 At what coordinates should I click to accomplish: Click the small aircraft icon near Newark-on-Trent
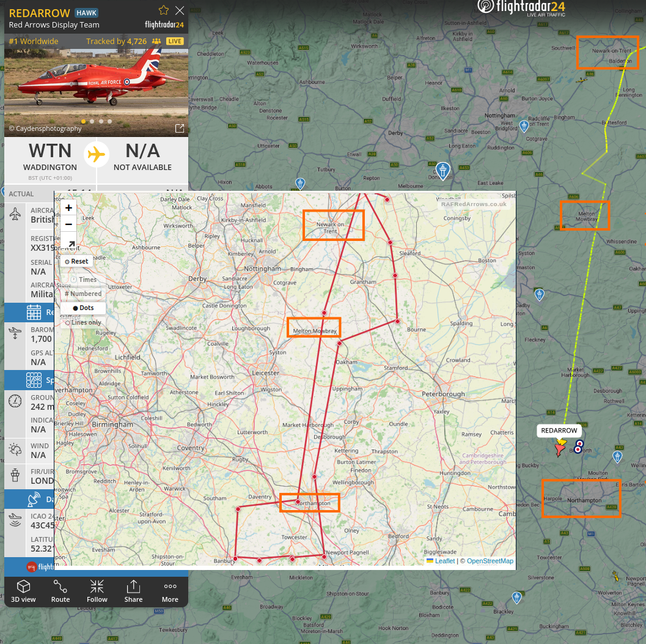click(x=582, y=80)
